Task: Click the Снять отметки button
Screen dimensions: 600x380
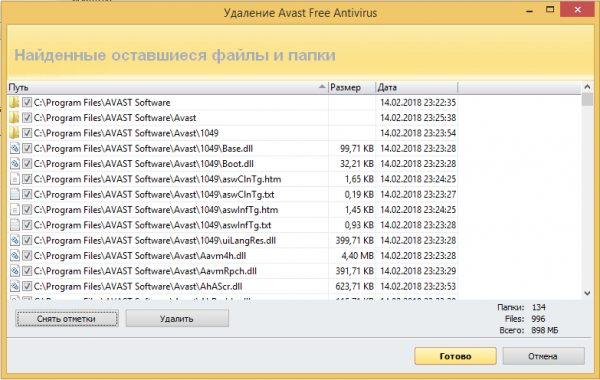Action: [67, 319]
